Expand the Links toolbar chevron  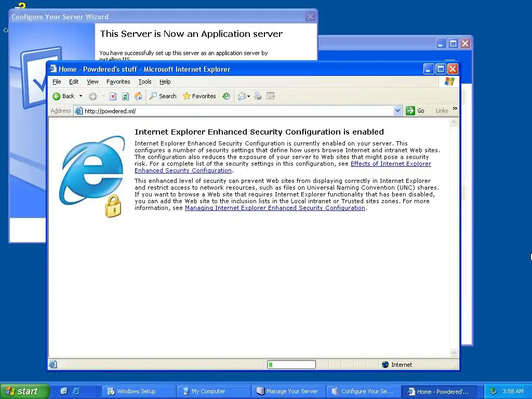pos(455,109)
